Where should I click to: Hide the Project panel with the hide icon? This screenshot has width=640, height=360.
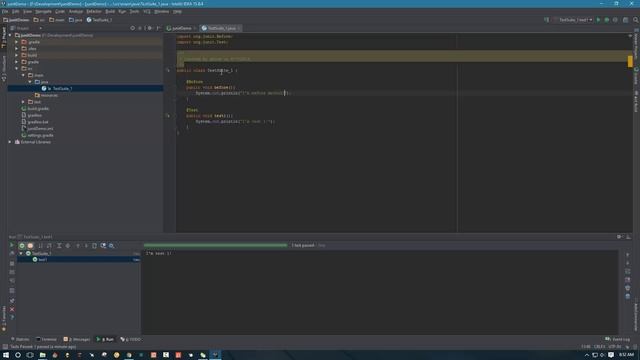[x=158, y=28]
